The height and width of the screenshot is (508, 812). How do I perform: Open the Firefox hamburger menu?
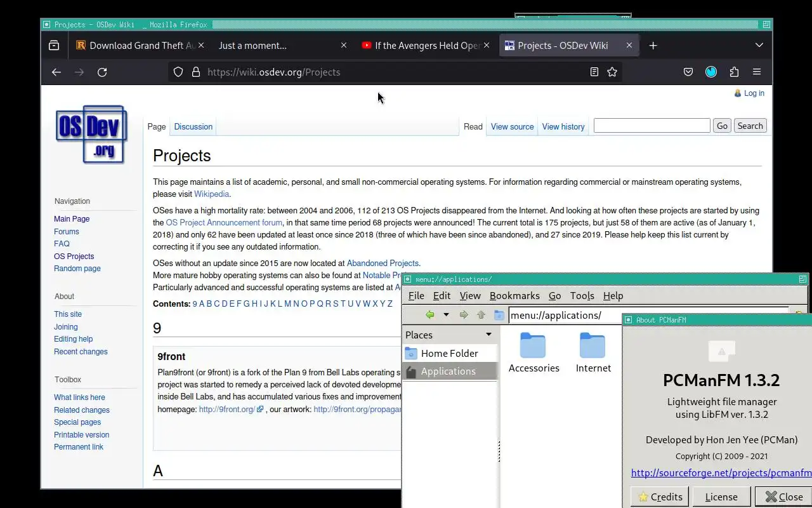click(x=757, y=72)
